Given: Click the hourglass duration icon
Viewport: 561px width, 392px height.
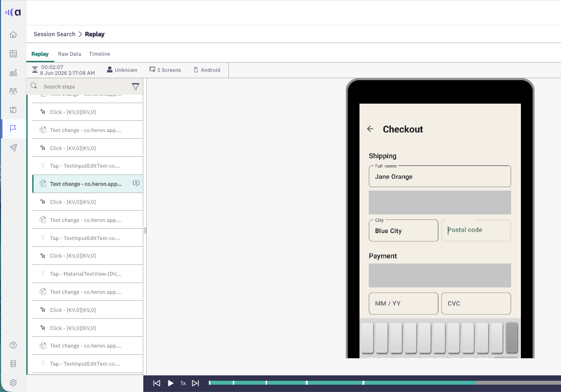Looking at the screenshot, I should pos(35,69).
